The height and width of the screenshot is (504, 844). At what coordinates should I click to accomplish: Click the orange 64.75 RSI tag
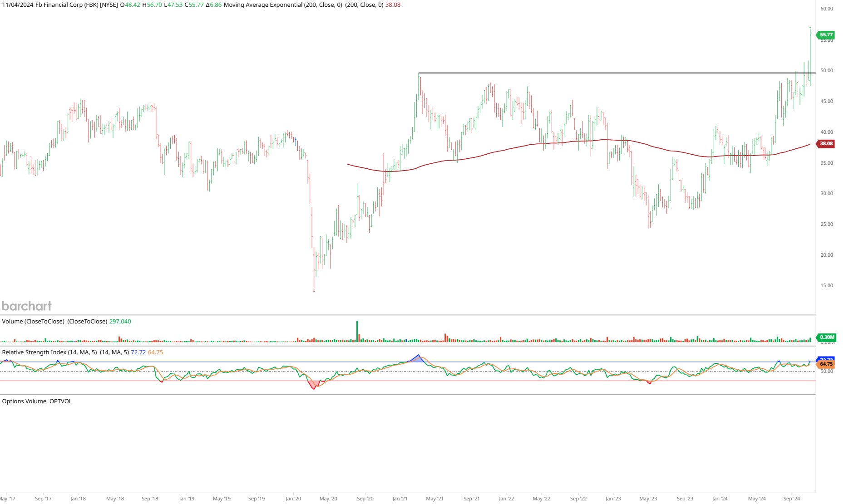point(826,364)
